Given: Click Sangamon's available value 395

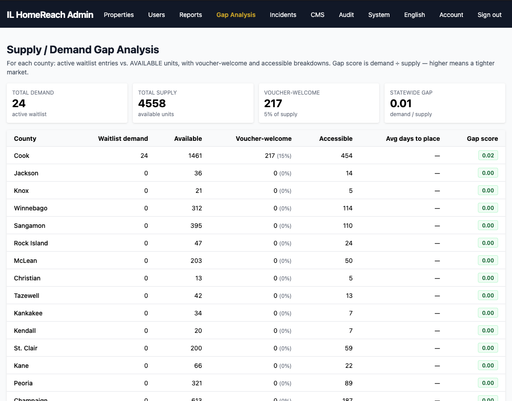Looking at the screenshot, I should [196, 226].
